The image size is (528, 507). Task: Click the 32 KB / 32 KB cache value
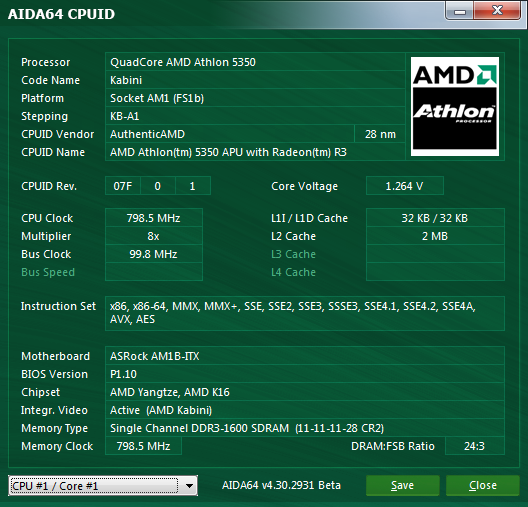435,218
